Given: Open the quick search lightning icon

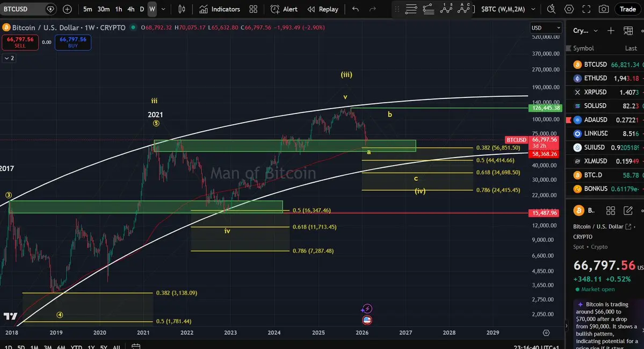Looking at the screenshot, I should pyautogui.click(x=551, y=9).
